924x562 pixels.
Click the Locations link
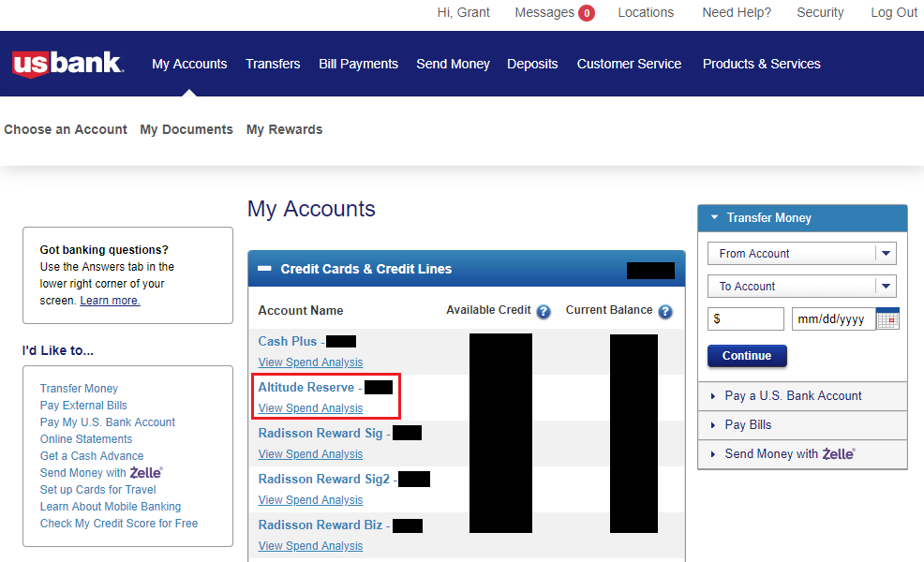click(x=646, y=12)
